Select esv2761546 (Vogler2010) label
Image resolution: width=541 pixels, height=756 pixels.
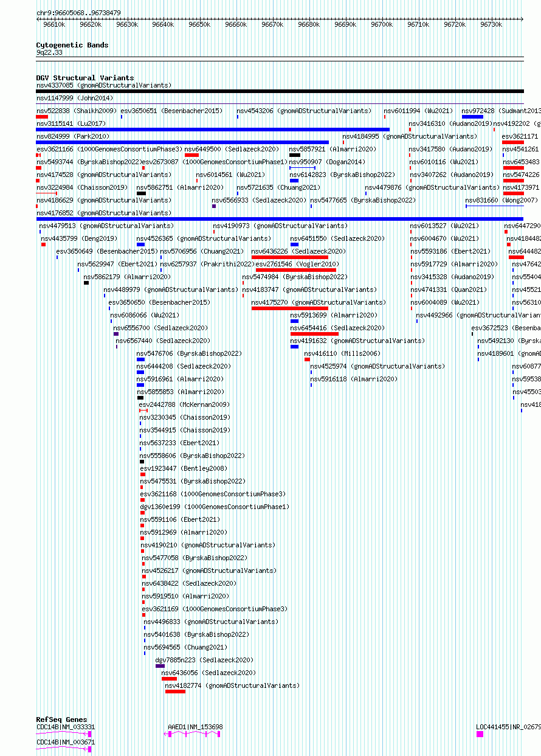pos(298,264)
